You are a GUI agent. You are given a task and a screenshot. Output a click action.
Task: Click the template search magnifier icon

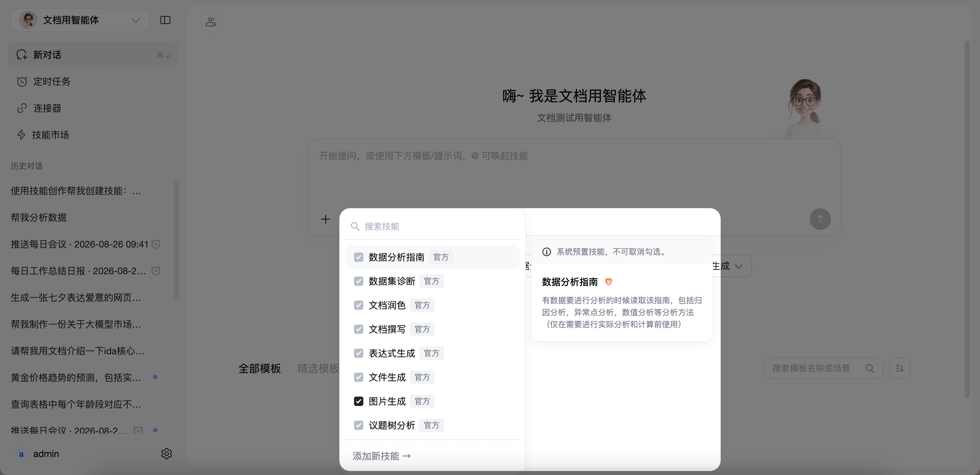pyautogui.click(x=869, y=368)
